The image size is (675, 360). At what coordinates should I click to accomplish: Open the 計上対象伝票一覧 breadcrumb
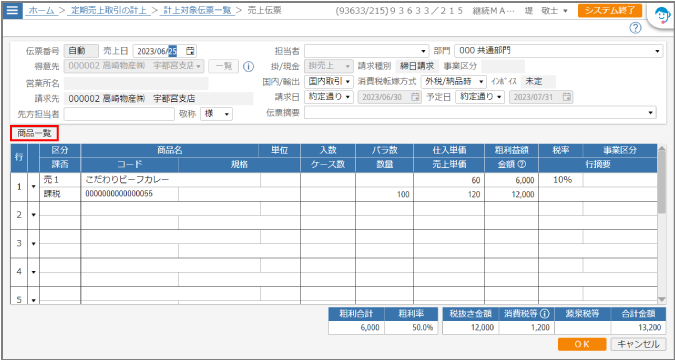(x=197, y=10)
